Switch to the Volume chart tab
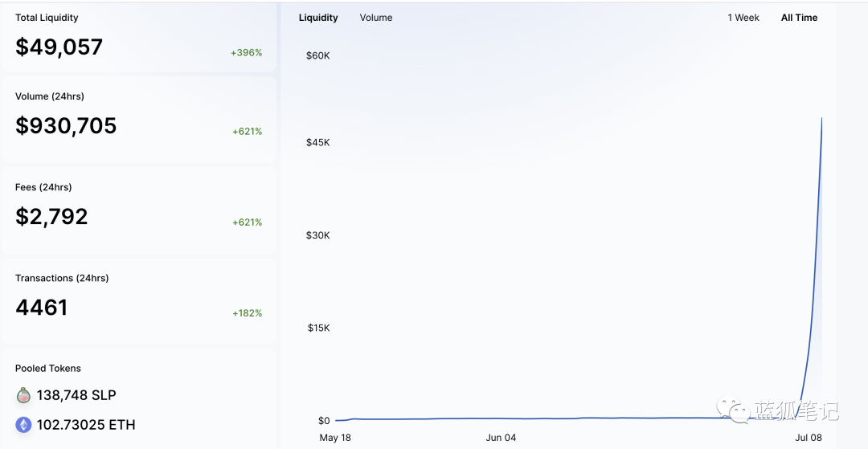Screen dimensions: 868x449 (x=376, y=18)
